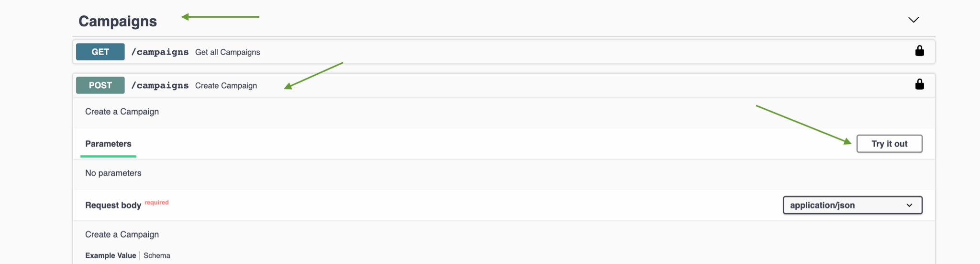Click the Request body label

pyautogui.click(x=113, y=205)
